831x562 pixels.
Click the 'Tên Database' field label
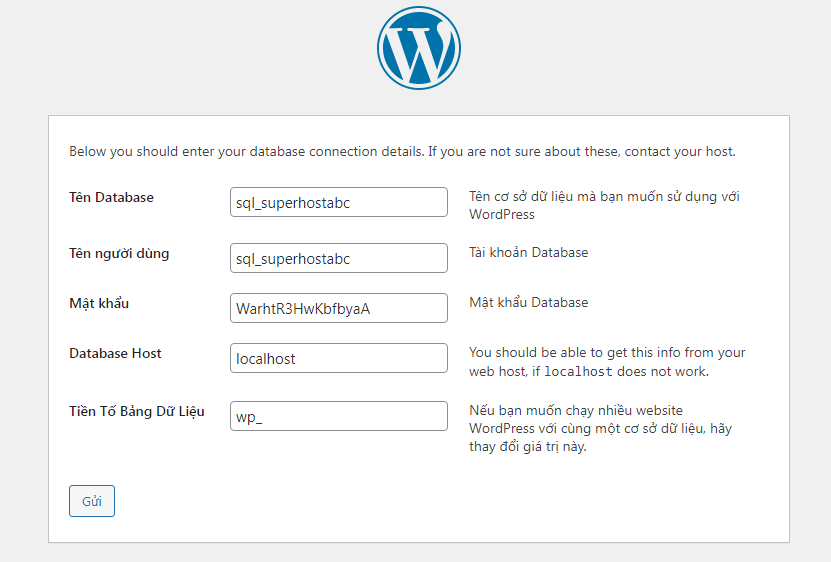(111, 198)
